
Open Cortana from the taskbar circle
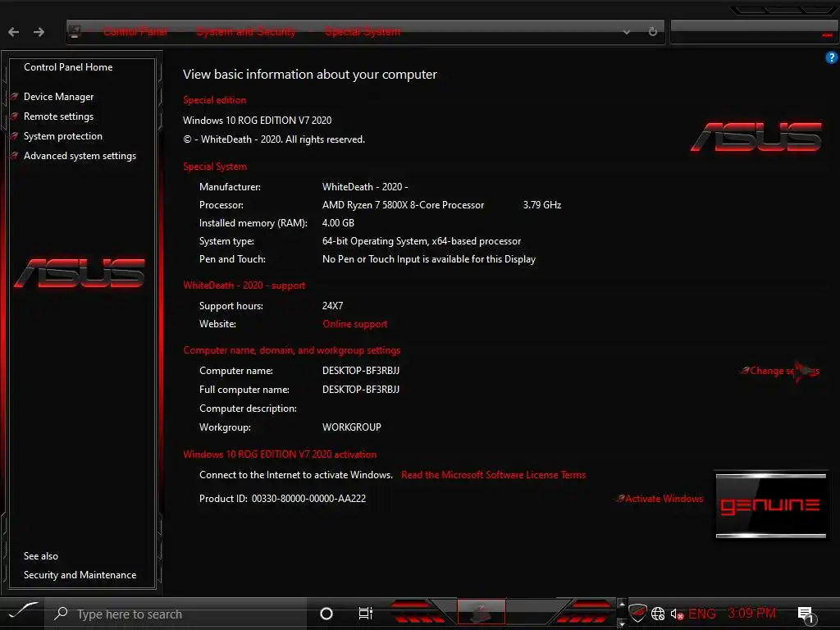coord(326,614)
